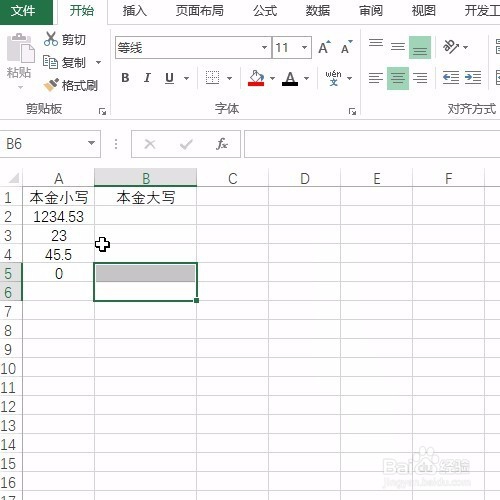The image size is (500, 500).
Task: Select cell containing 45.5
Action: coord(59,255)
